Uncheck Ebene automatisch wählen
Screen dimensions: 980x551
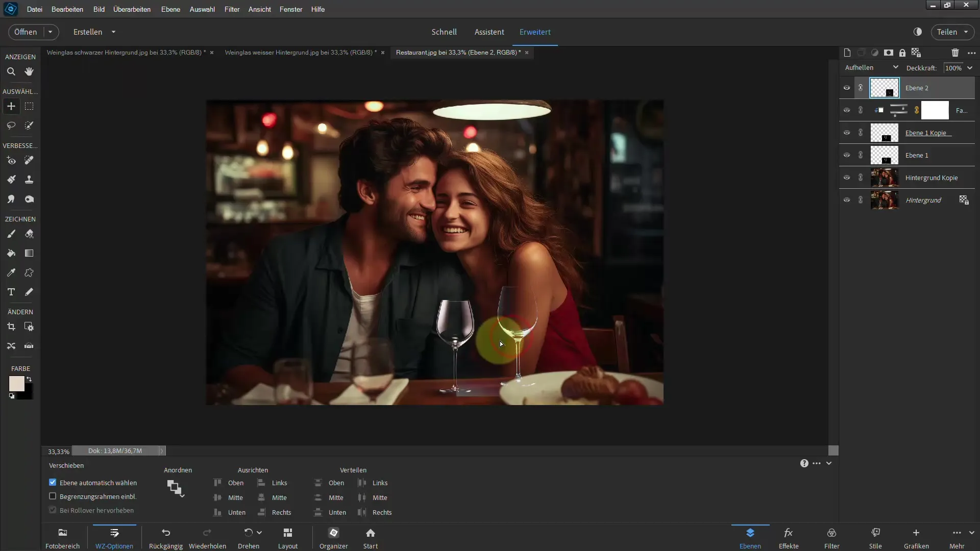53,482
